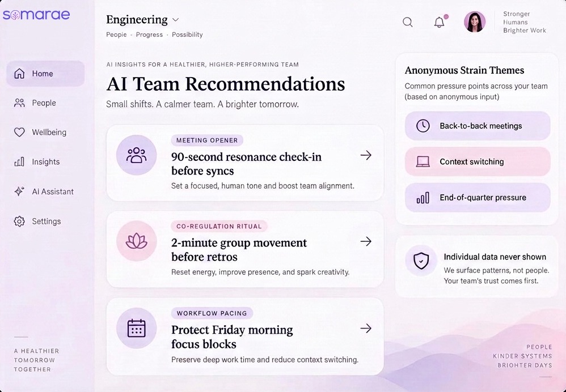
Task: Click 'AI INSIGHTS FOR A HEALTHIER' overline text
Action: [202, 65]
